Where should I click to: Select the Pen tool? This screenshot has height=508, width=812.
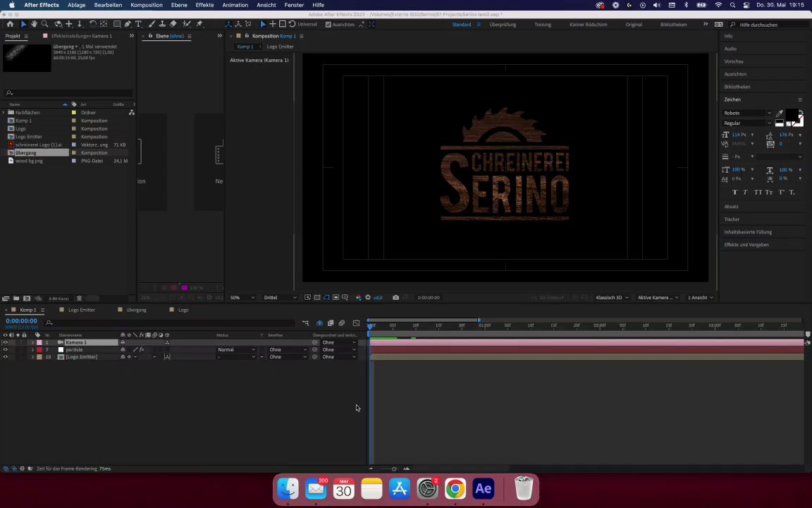click(x=128, y=24)
